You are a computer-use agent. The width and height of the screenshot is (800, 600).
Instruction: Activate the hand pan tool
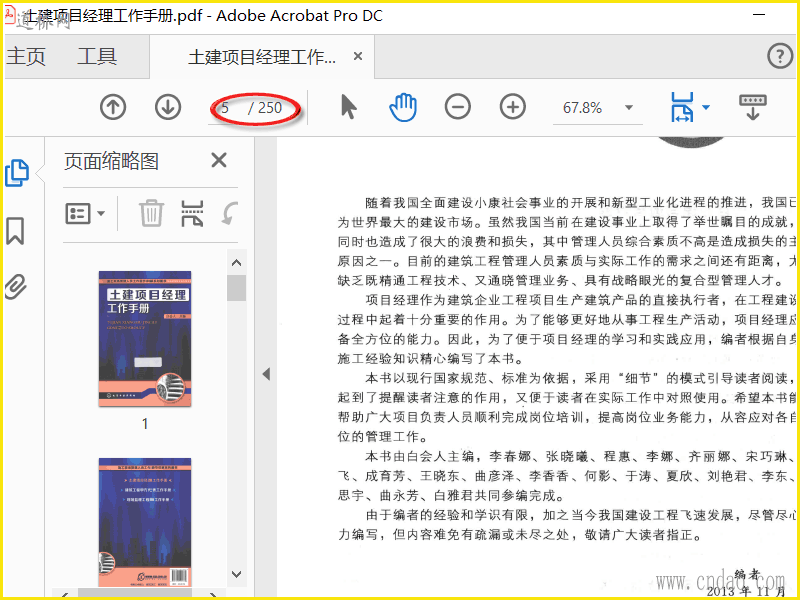tap(403, 107)
